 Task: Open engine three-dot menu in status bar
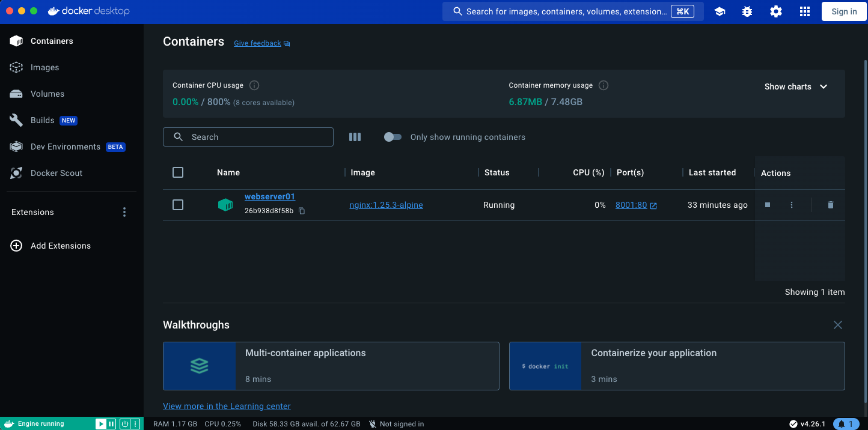click(x=135, y=423)
